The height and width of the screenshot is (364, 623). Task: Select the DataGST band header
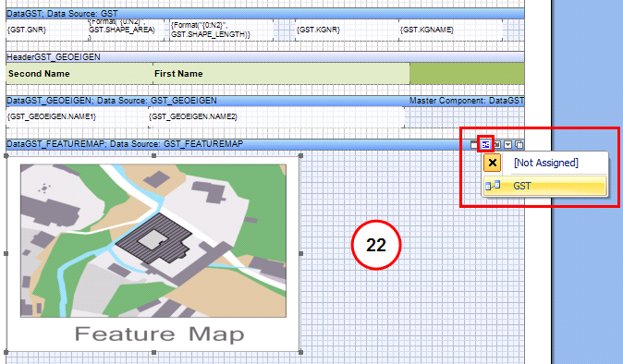(265, 14)
